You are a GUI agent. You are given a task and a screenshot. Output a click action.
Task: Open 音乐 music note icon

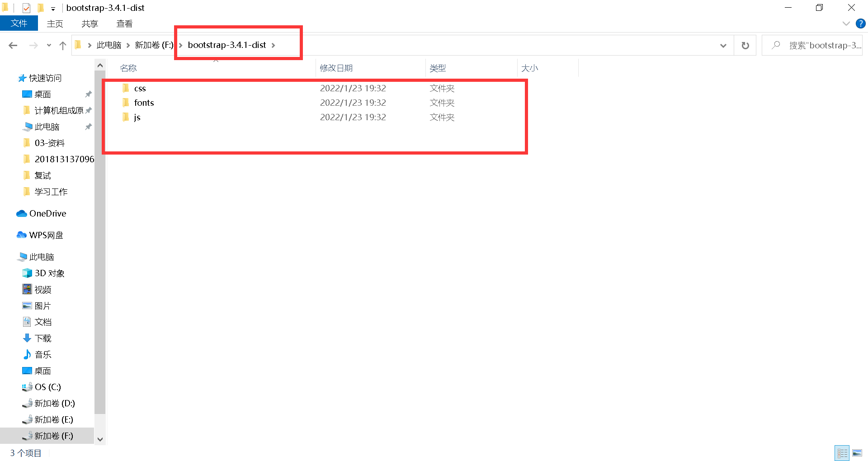click(x=27, y=354)
